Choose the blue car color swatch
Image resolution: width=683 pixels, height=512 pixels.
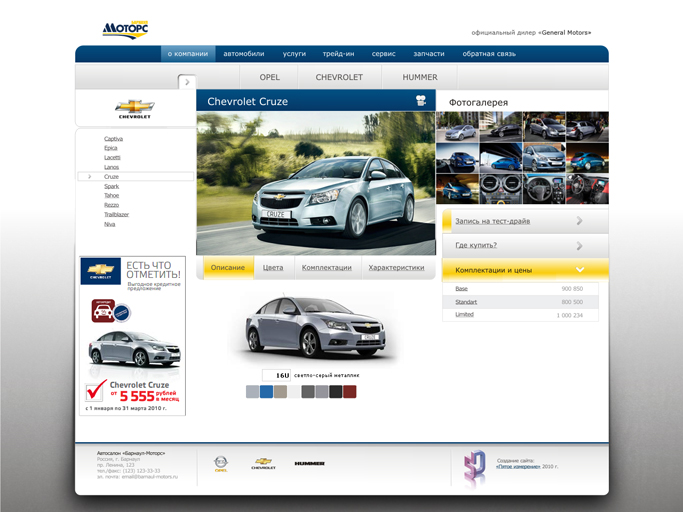266,392
